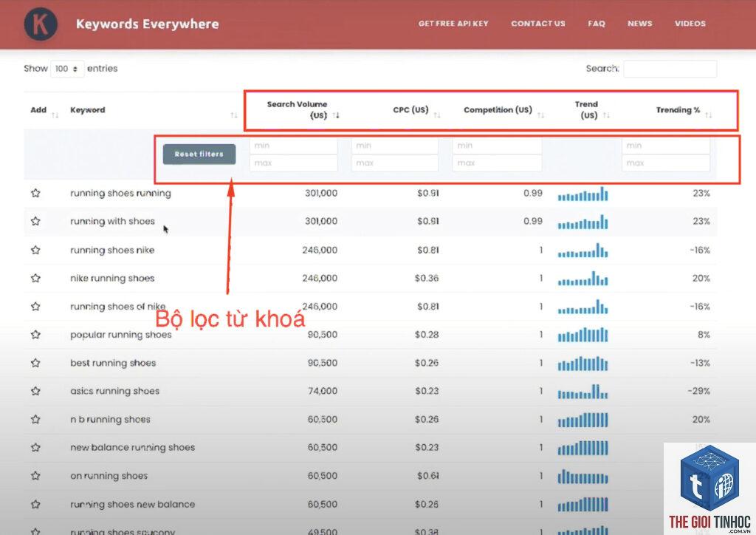Click the Keywords Everywhere title link
Screen dimensions: 756x535
(x=148, y=24)
